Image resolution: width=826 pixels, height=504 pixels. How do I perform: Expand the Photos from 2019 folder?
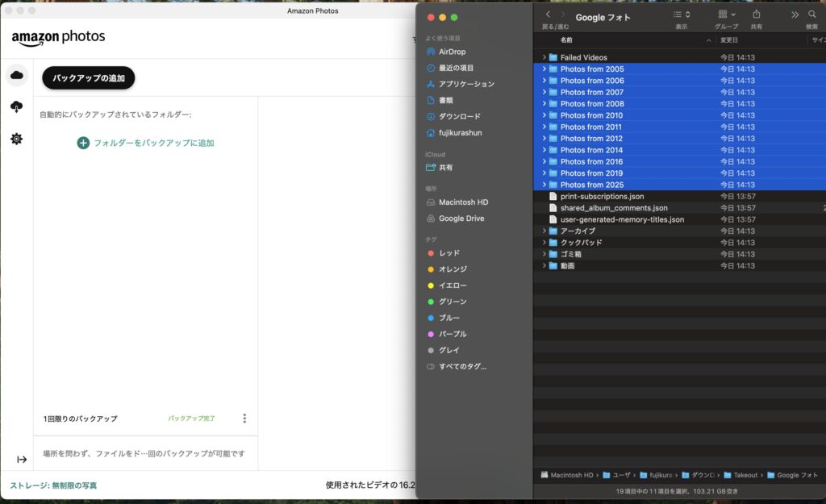tap(544, 173)
